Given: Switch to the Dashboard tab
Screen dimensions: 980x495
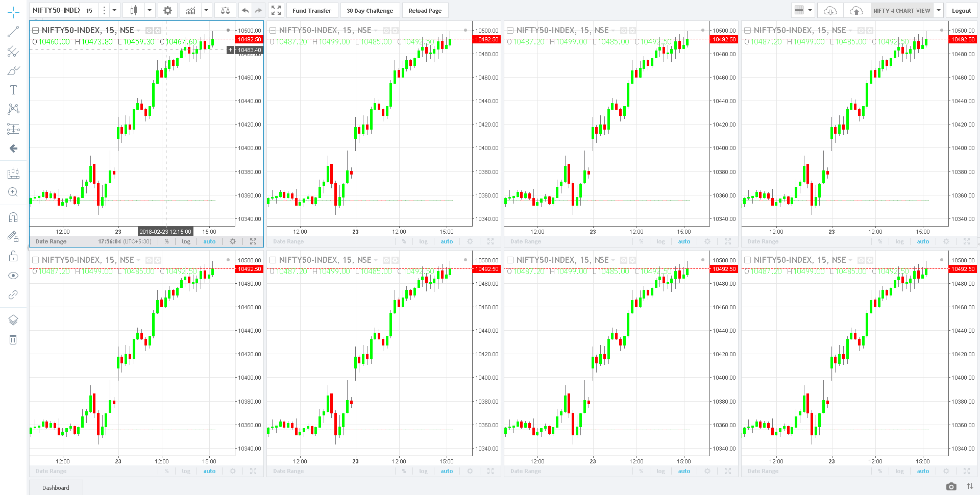Looking at the screenshot, I should pyautogui.click(x=56, y=487).
